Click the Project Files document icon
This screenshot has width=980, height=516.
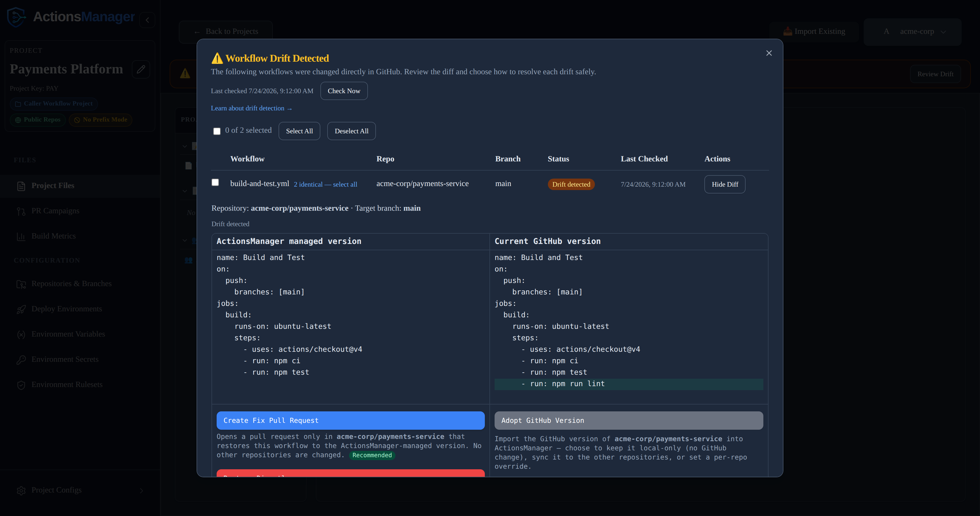point(21,186)
